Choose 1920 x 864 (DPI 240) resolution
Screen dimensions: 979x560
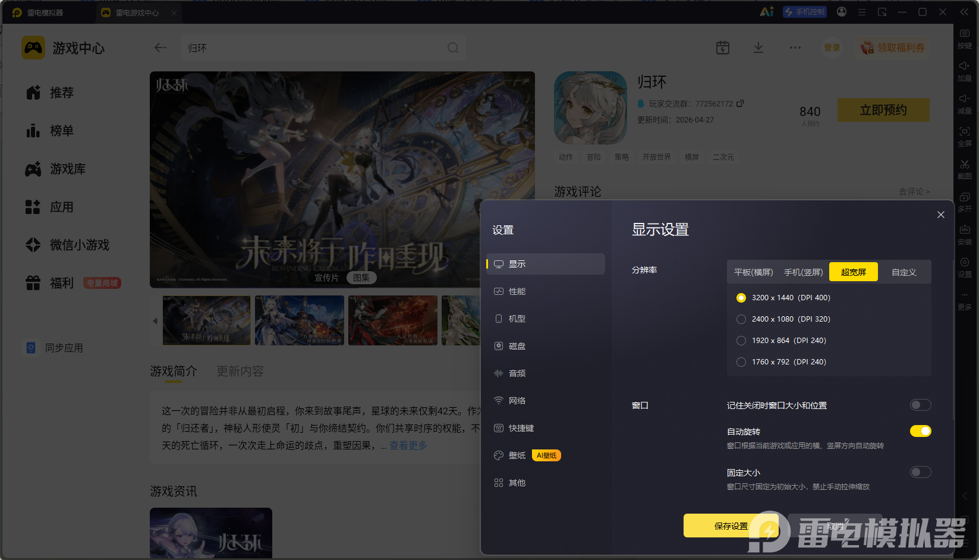pos(781,341)
